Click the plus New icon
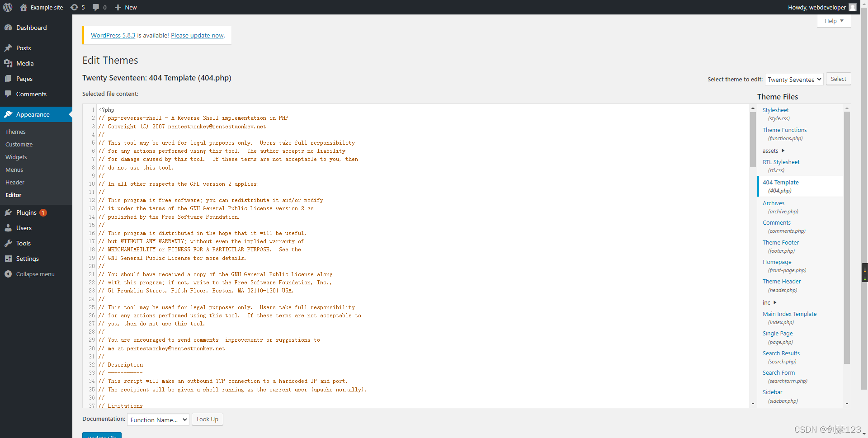Viewport: 868px width, 438px height. point(118,7)
